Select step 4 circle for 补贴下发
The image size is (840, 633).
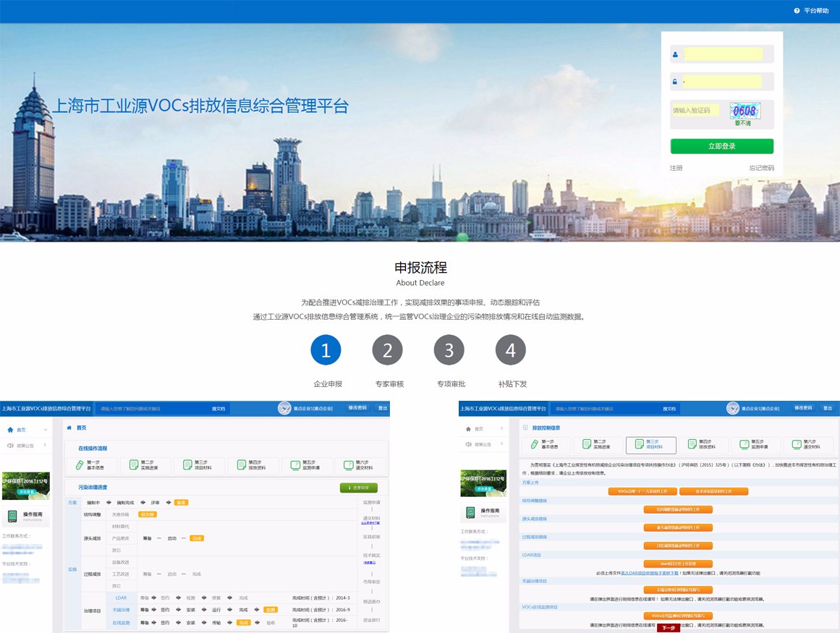510,351
